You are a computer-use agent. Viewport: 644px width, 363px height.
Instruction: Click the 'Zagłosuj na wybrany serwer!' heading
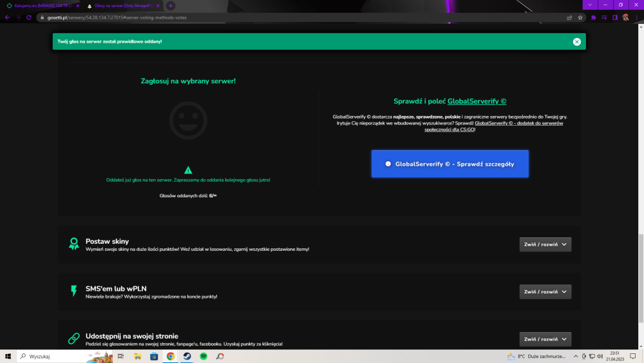click(x=188, y=81)
